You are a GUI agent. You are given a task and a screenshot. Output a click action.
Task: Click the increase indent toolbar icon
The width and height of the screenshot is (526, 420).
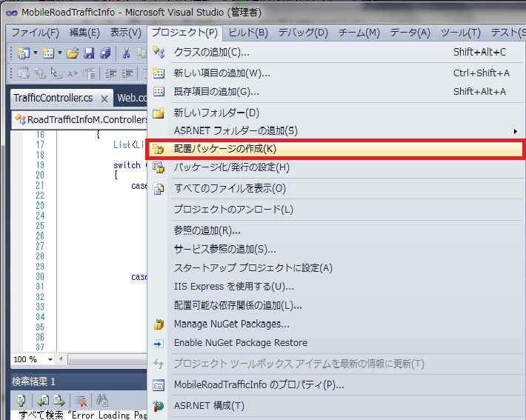coord(127,73)
